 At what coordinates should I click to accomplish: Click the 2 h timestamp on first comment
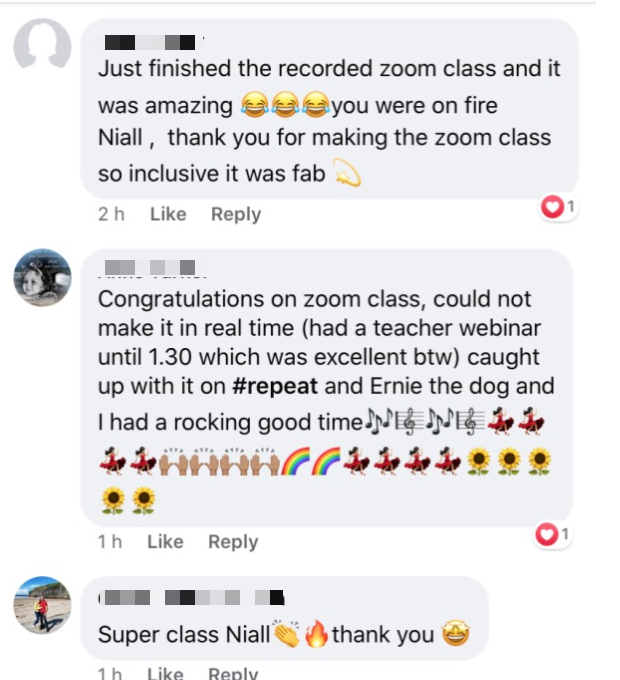(111, 214)
